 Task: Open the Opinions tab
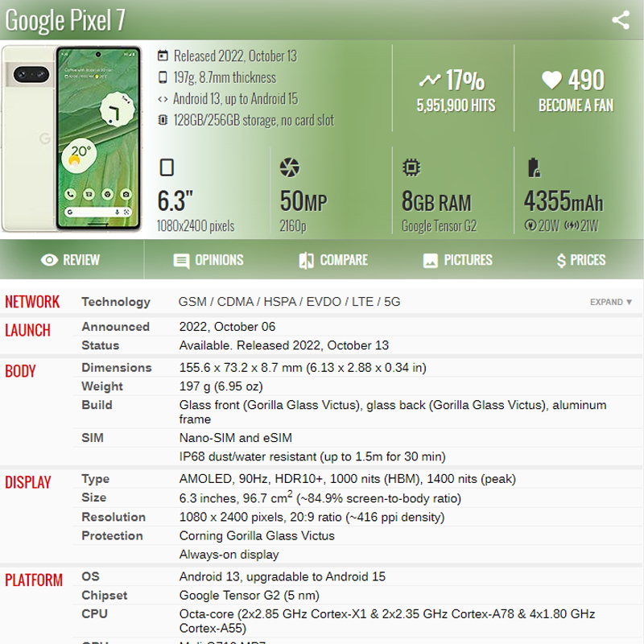[208, 260]
